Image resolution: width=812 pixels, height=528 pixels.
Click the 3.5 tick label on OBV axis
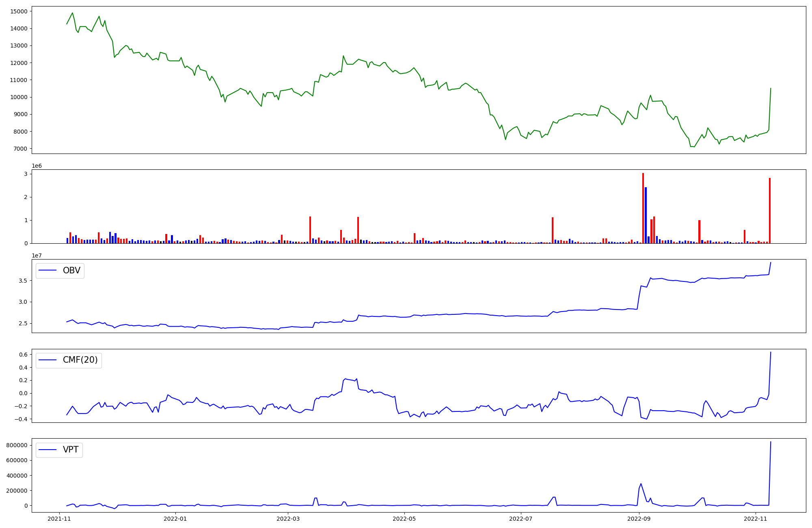(23, 281)
